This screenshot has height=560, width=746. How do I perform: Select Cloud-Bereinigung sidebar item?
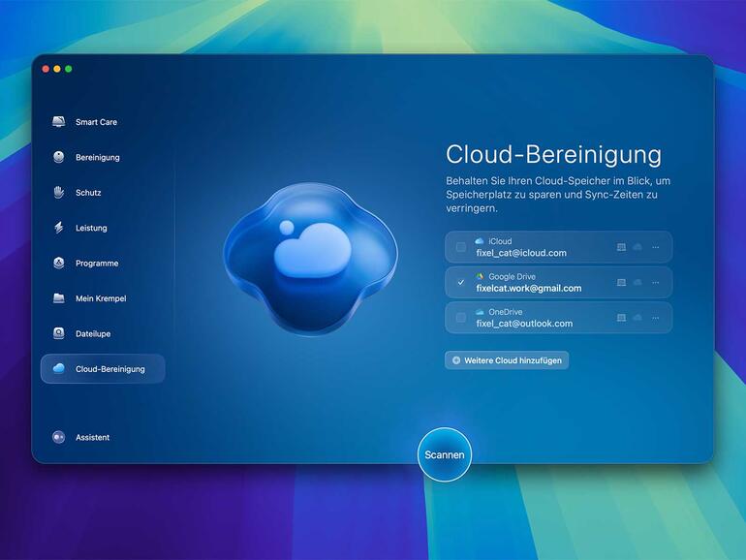(103, 369)
